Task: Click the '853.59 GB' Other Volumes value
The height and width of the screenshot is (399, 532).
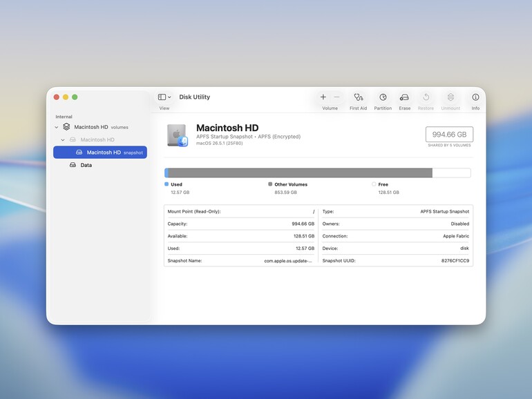Action: coord(285,192)
